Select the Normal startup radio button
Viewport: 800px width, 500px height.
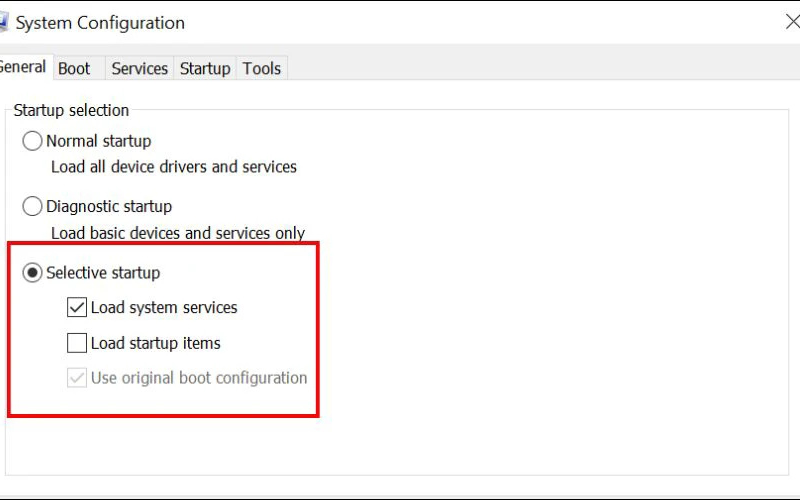(x=33, y=141)
